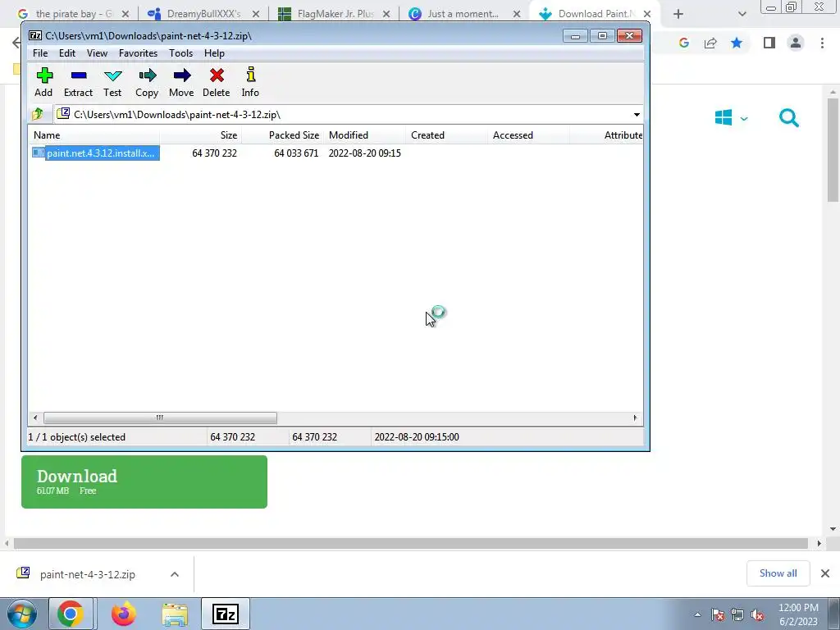
Task: Toggle Chrome side panel icon
Action: [769, 43]
